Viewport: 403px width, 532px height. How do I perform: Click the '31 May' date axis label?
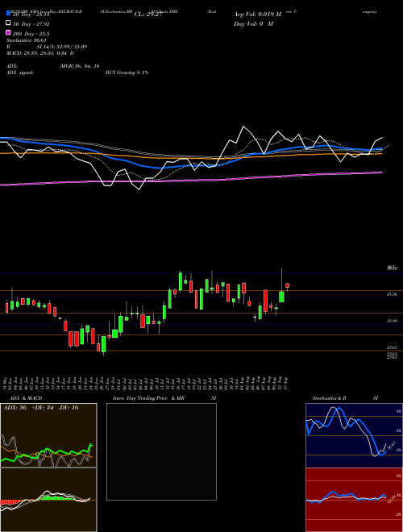point(6,383)
